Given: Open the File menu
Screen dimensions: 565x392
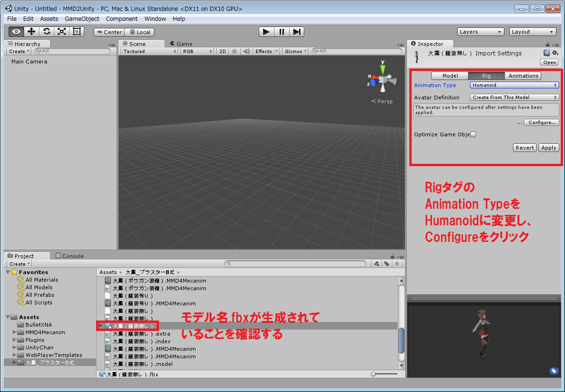Looking at the screenshot, I should point(11,19).
